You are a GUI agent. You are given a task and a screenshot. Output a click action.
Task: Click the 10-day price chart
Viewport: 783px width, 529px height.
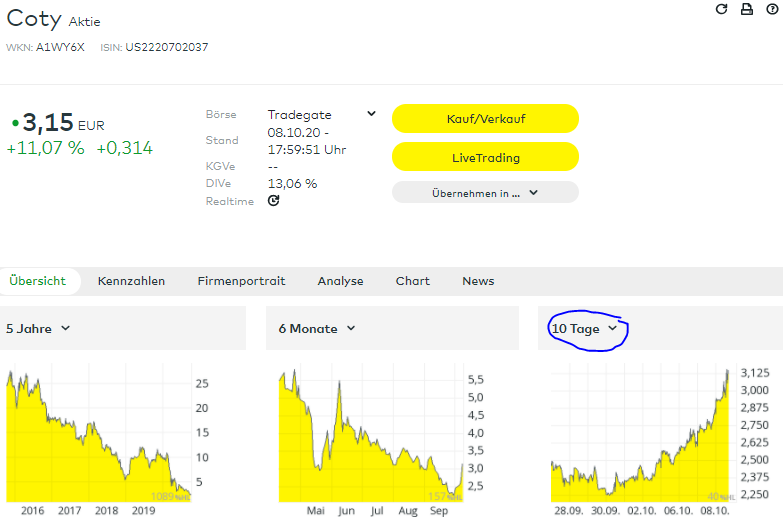coord(640,435)
